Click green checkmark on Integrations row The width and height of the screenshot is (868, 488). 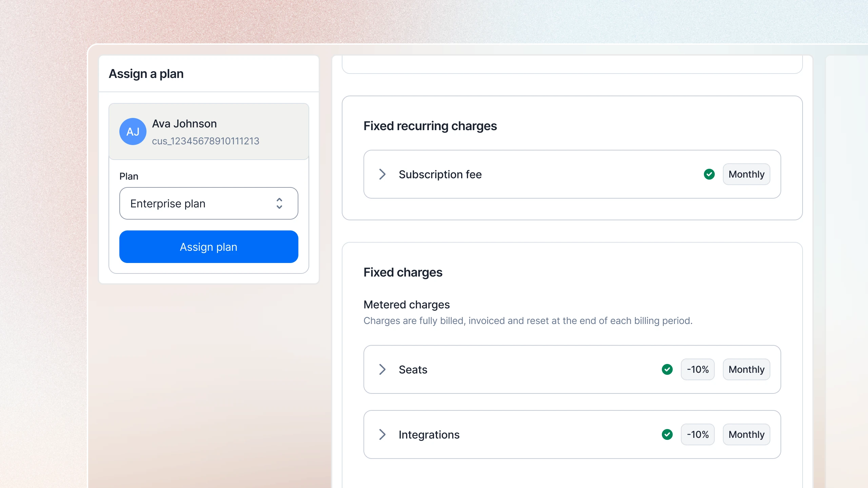coord(667,434)
